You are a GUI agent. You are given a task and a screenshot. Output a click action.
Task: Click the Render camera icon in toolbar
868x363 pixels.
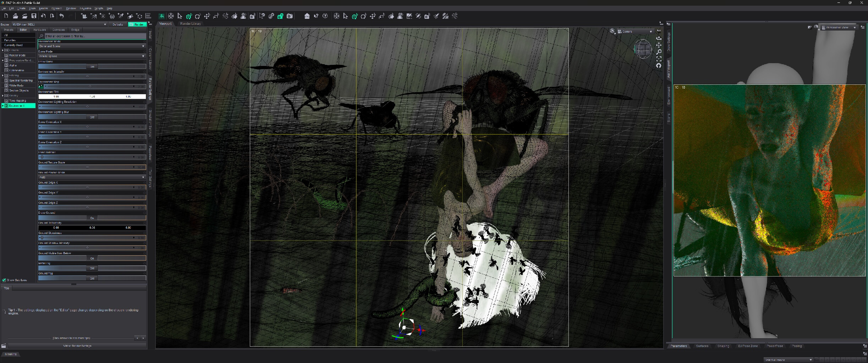290,16
